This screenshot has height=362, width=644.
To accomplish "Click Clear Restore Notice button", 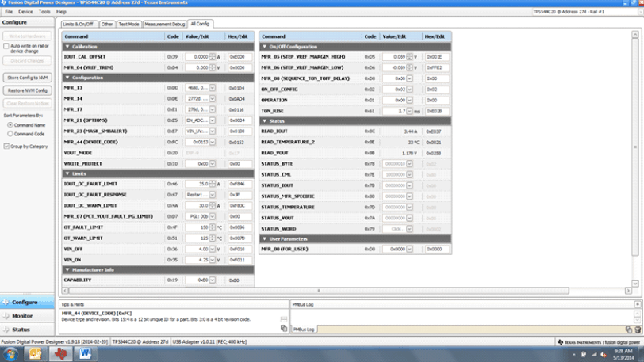I will point(28,104).
